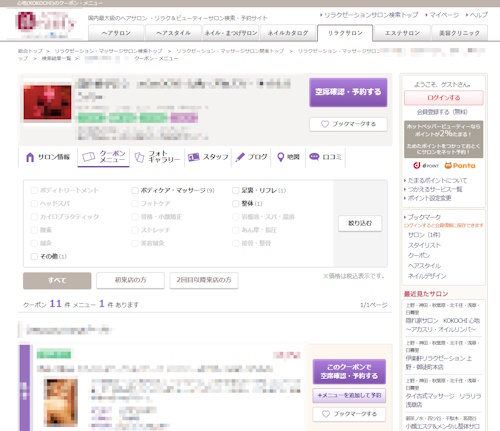Viewport: 500px width, 431px height.
Task: Click map pin icon for 地図
Action: (281, 157)
